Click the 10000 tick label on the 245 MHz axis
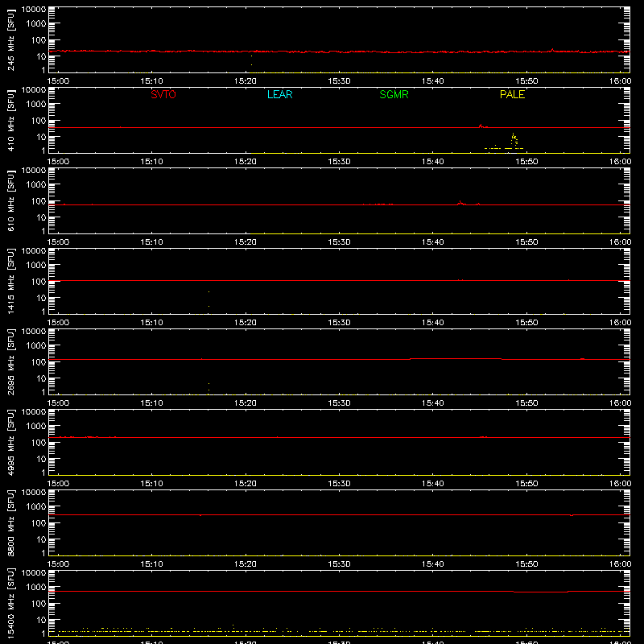644x644 pixels. point(34,9)
